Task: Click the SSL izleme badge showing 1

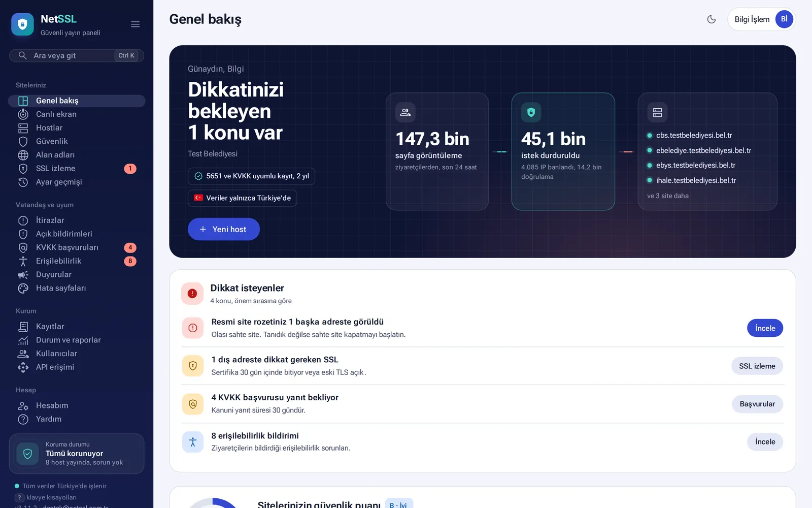Action: pos(130,169)
